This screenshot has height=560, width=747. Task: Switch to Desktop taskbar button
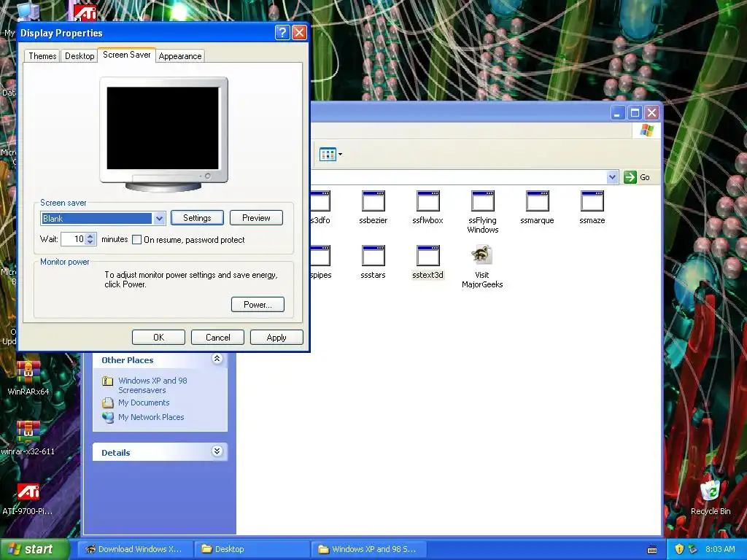(252, 549)
